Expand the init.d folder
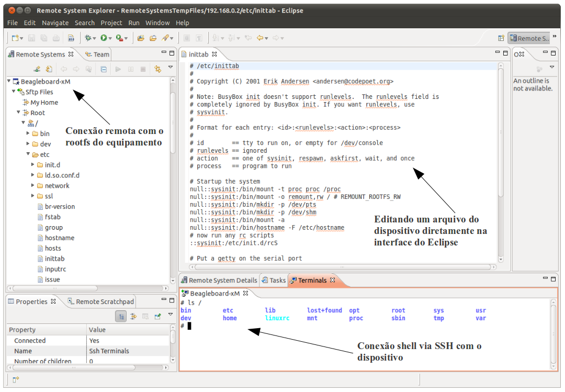This screenshot has height=392, width=565. 33,164
